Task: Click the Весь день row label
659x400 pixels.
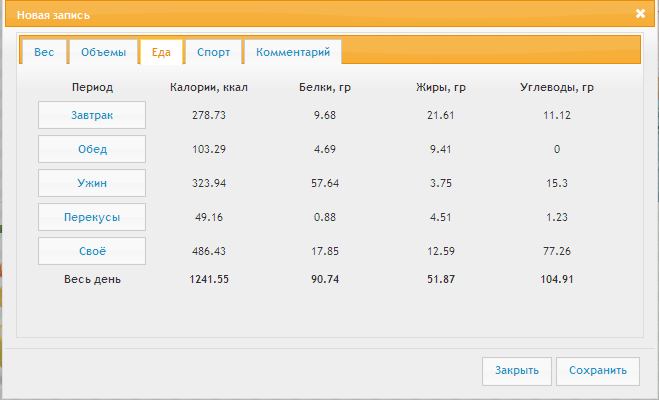Action: point(92,279)
